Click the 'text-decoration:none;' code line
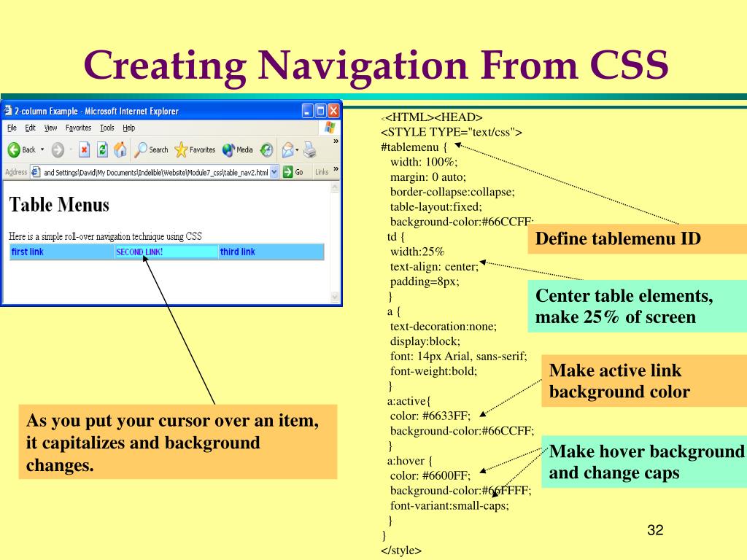This screenshot has width=747, height=560. (x=443, y=326)
